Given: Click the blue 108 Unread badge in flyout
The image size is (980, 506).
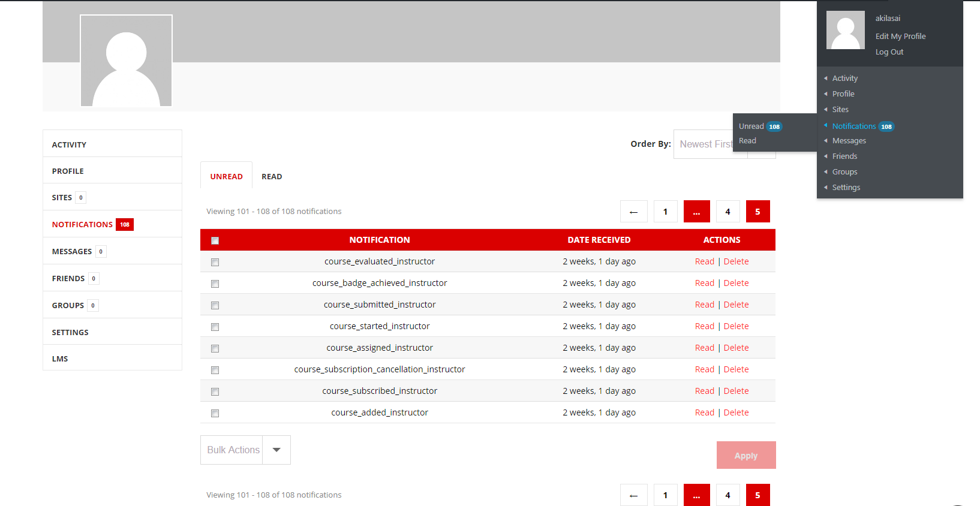Looking at the screenshot, I should tap(774, 126).
